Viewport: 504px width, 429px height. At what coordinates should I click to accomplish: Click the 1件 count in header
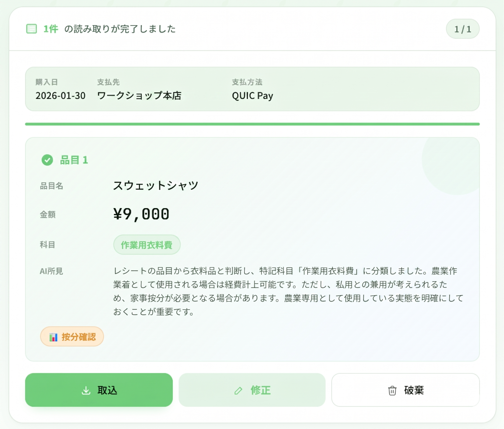tap(51, 29)
